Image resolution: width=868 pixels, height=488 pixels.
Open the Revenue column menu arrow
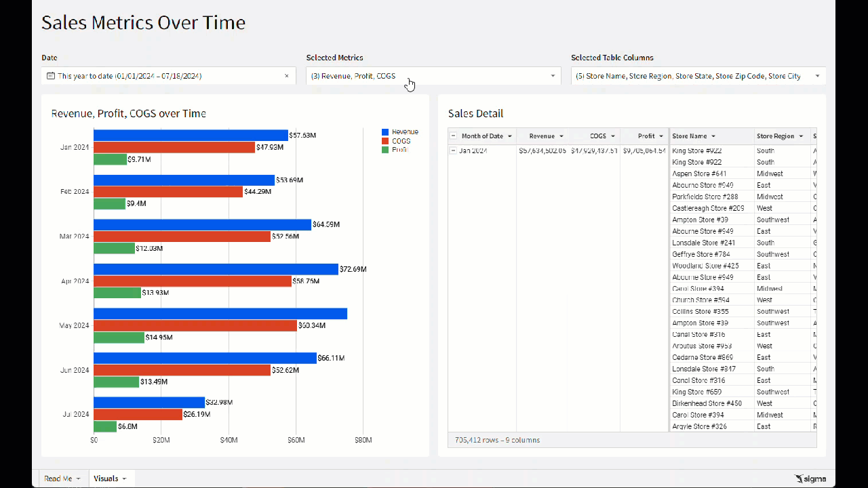[561, 136]
